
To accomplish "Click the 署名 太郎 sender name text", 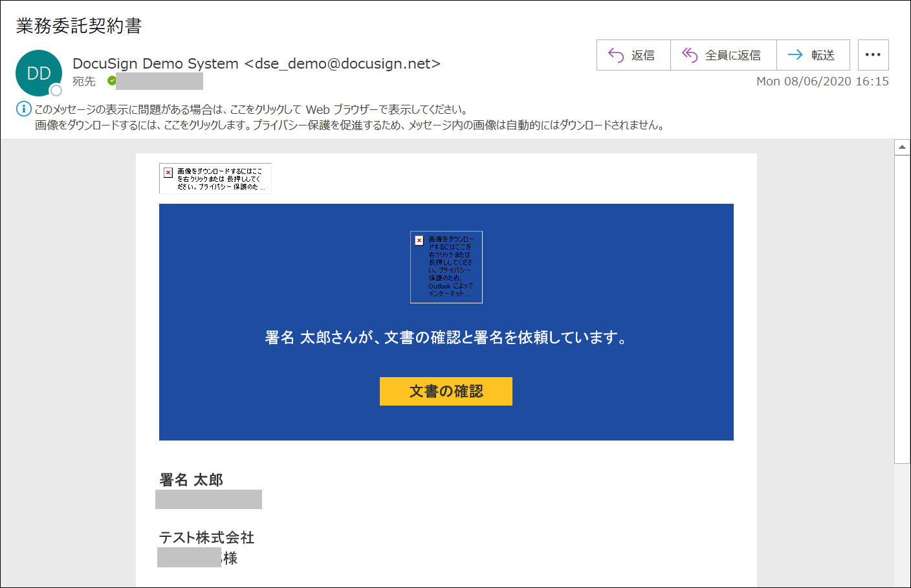I will (x=192, y=480).
